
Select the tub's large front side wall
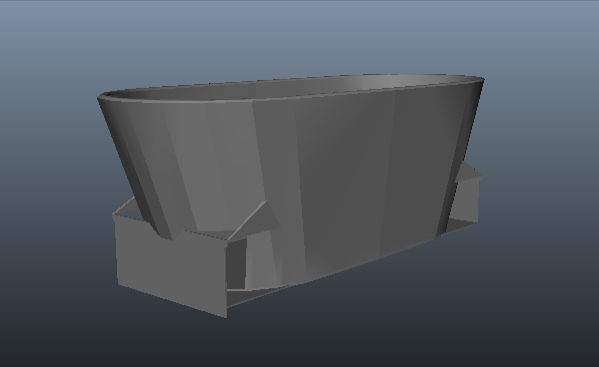coord(344,176)
